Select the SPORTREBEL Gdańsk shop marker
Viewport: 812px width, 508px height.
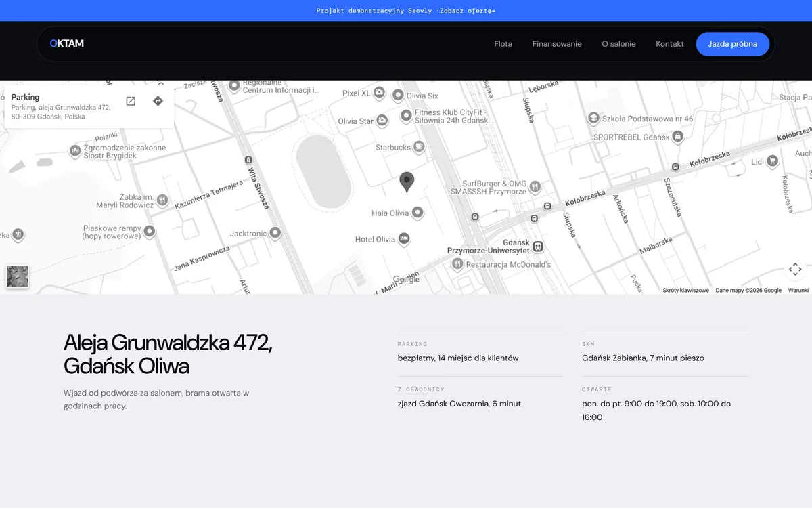pos(678,136)
